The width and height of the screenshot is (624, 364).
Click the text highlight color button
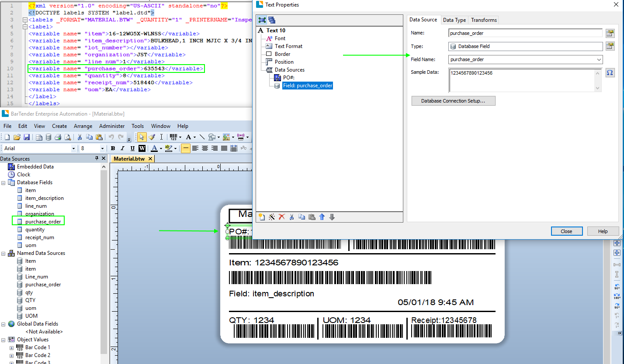[169, 148]
